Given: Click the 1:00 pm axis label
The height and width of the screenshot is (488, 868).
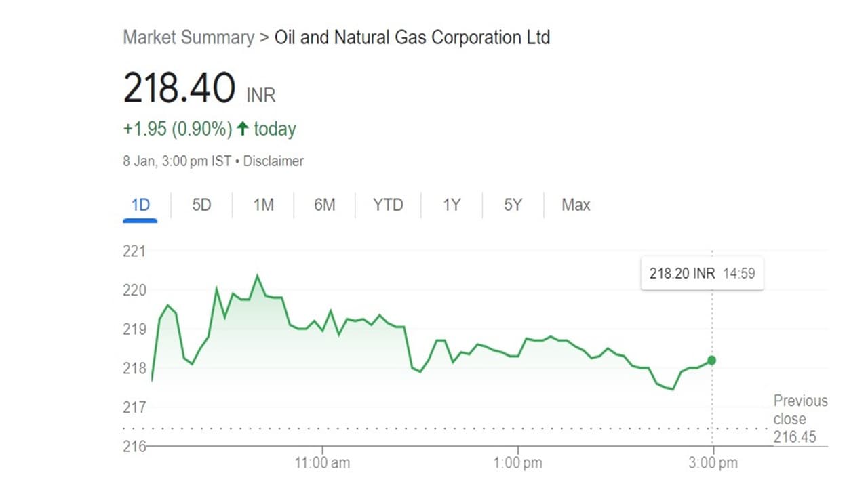Looking at the screenshot, I should (x=518, y=464).
